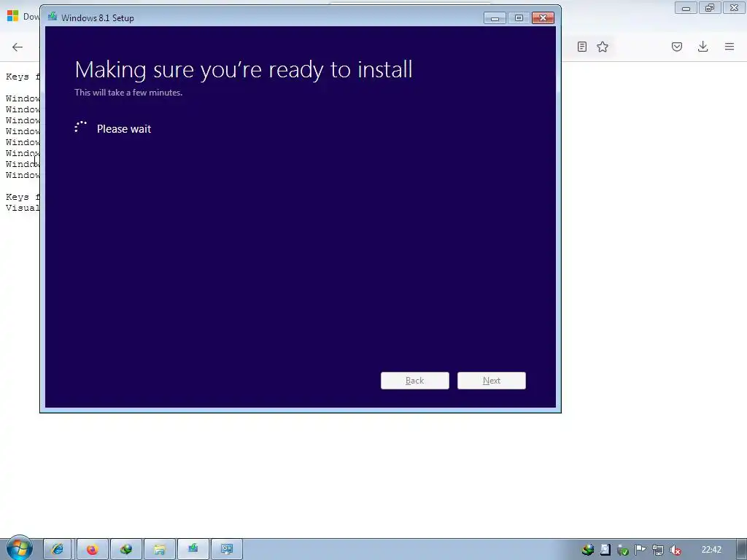Open Internet Explorer from taskbar

coord(58,550)
